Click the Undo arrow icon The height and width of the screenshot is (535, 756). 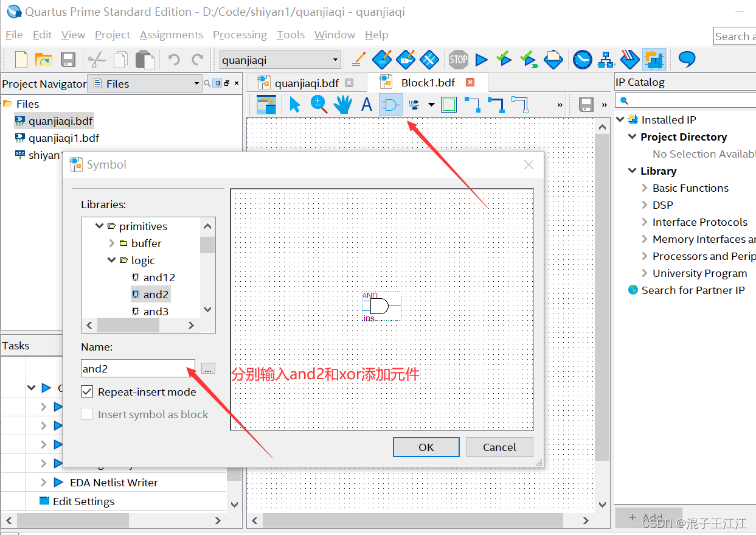174,60
